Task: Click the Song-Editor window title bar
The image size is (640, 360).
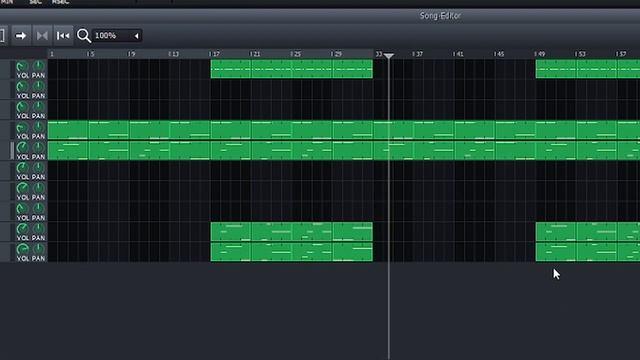Action: click(x=320, y=16)
